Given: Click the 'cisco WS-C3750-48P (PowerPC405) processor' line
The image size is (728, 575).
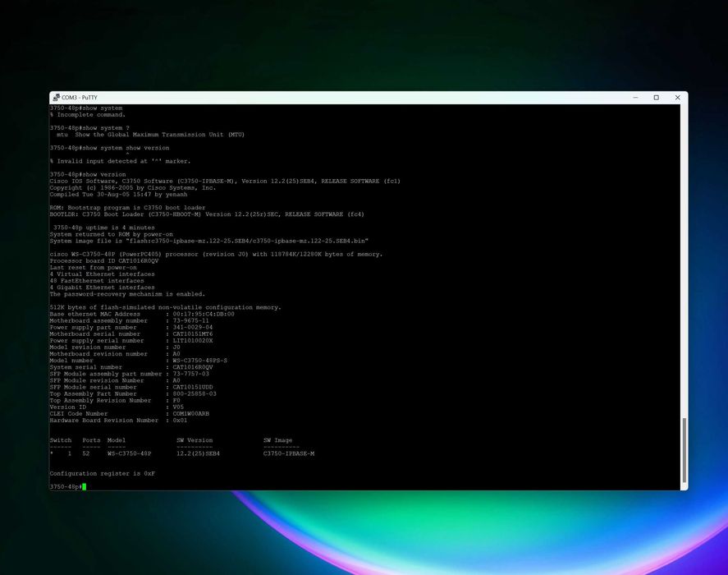Looking at the screenshot, I should click(x=217, y=255).
